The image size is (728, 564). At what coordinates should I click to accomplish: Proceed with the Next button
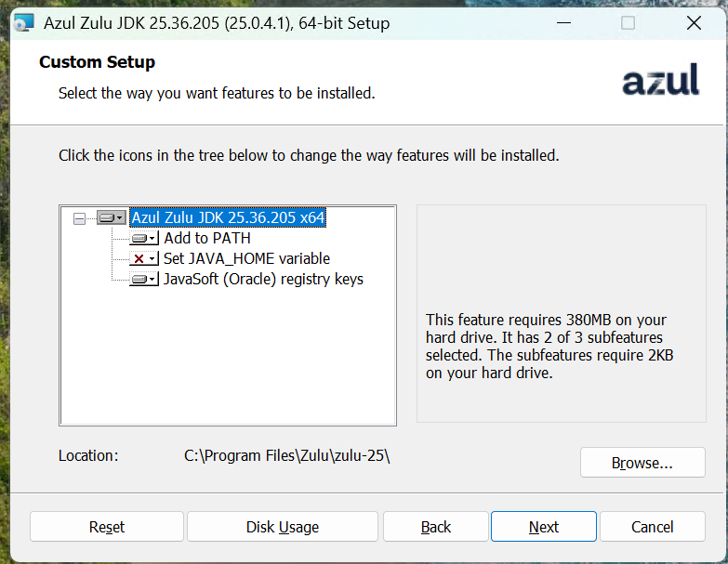coord(544,527)
